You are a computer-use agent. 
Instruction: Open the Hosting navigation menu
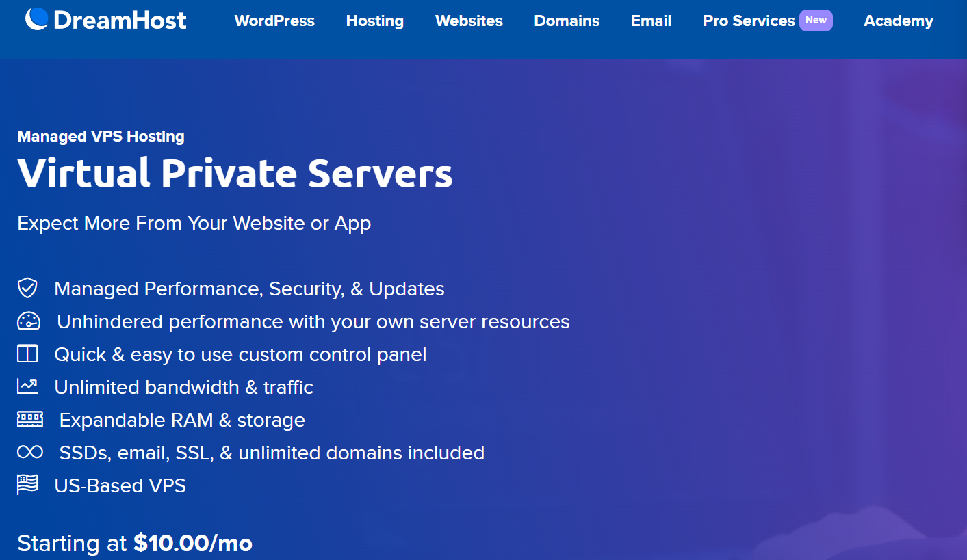pos(375,21)
